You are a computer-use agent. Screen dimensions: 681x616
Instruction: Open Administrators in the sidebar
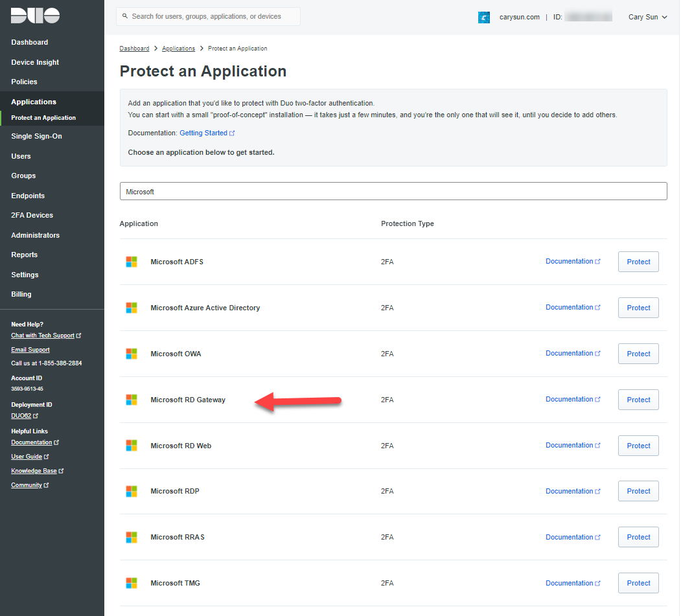[36, 235]
